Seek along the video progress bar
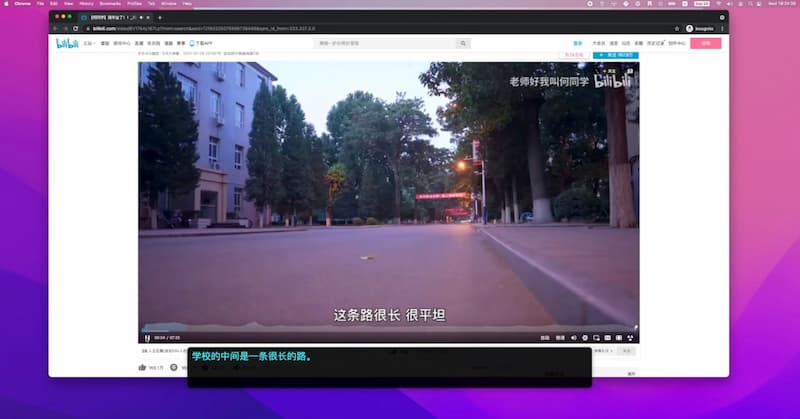The height and width of the screenshot is (419, 800). coord(389,331)
